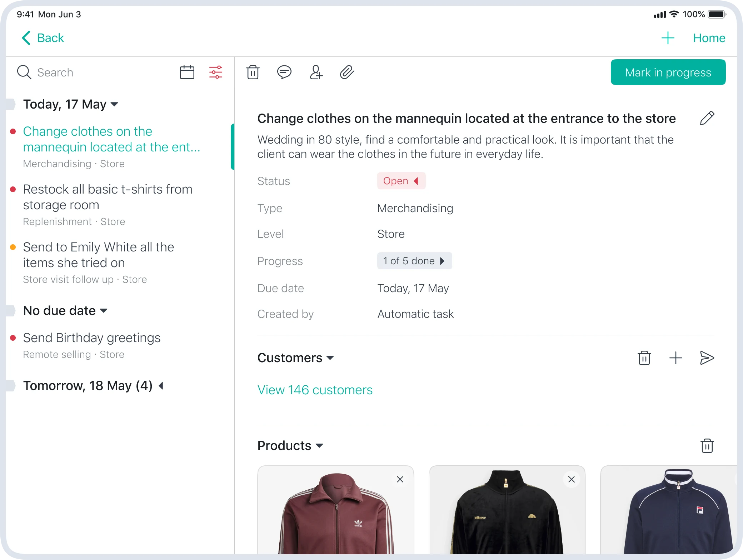Delete task with toolbar trash icon
This screenshot has width=743, height=560.
tap(253, 72)
